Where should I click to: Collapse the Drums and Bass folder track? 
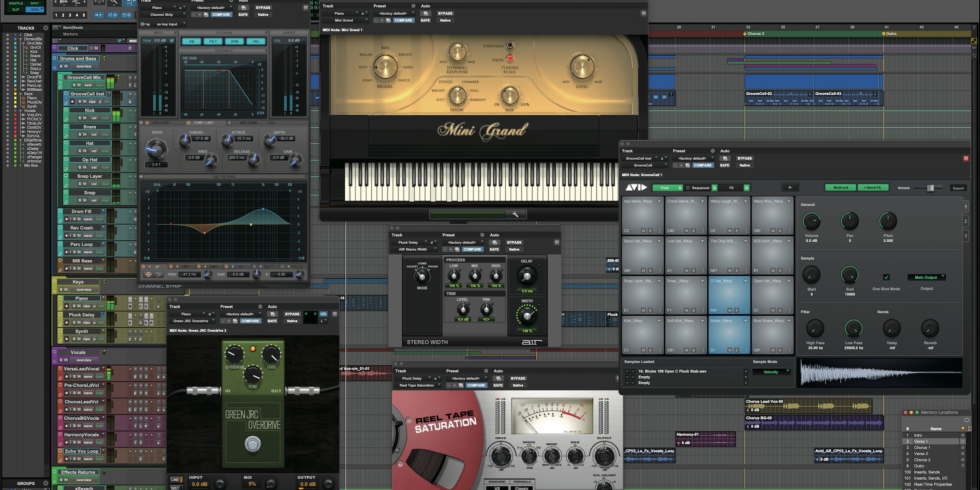click(x=55, y=58)
